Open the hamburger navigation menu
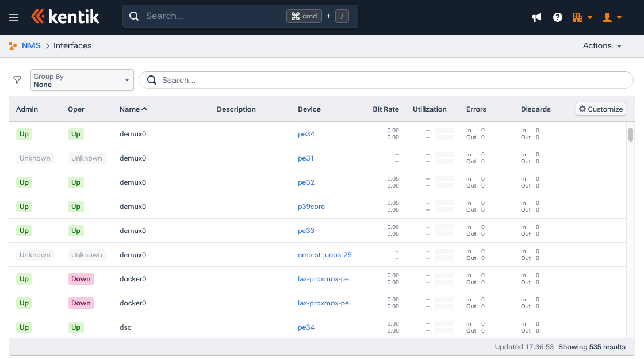Image resolution: width=644 pixels, height=359 pixels. 14,17
